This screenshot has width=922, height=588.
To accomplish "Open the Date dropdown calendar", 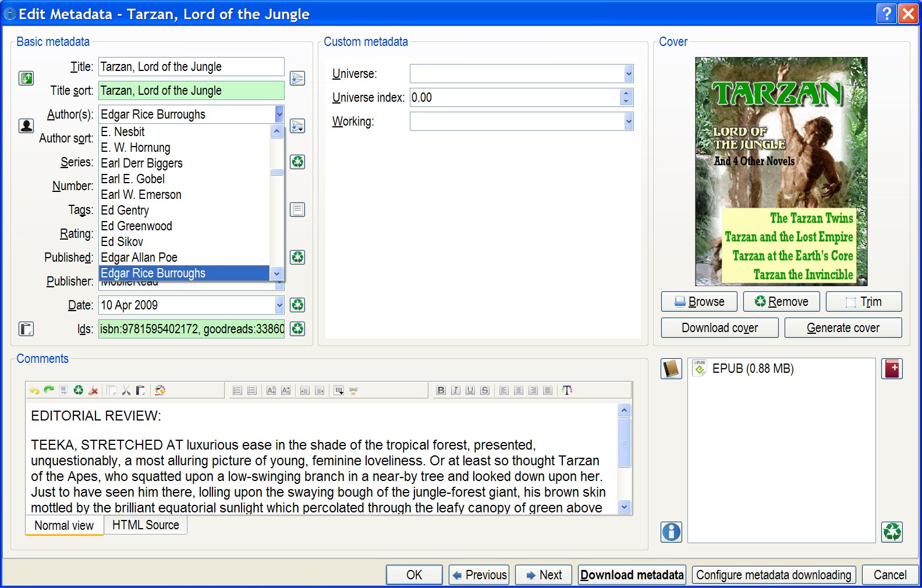I will tap(279, 305).
